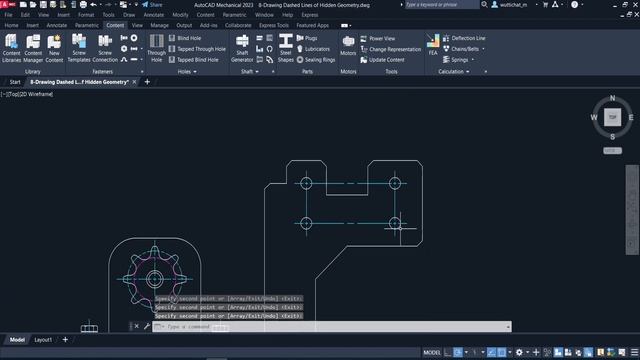
Task: Click the New file icon in Quick Access
Action: pos(23,4)
